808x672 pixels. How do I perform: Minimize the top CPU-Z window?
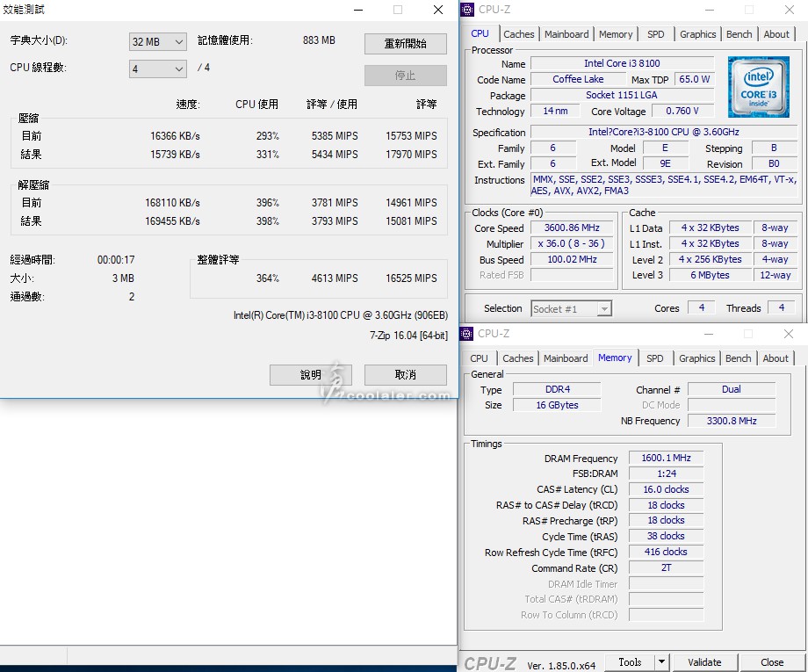pos(710,10)
